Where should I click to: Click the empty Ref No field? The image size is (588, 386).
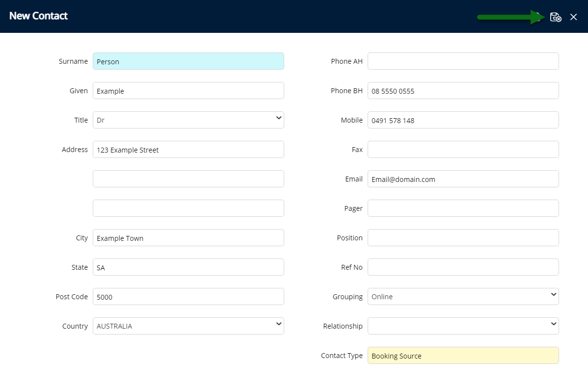click(463, 267)
